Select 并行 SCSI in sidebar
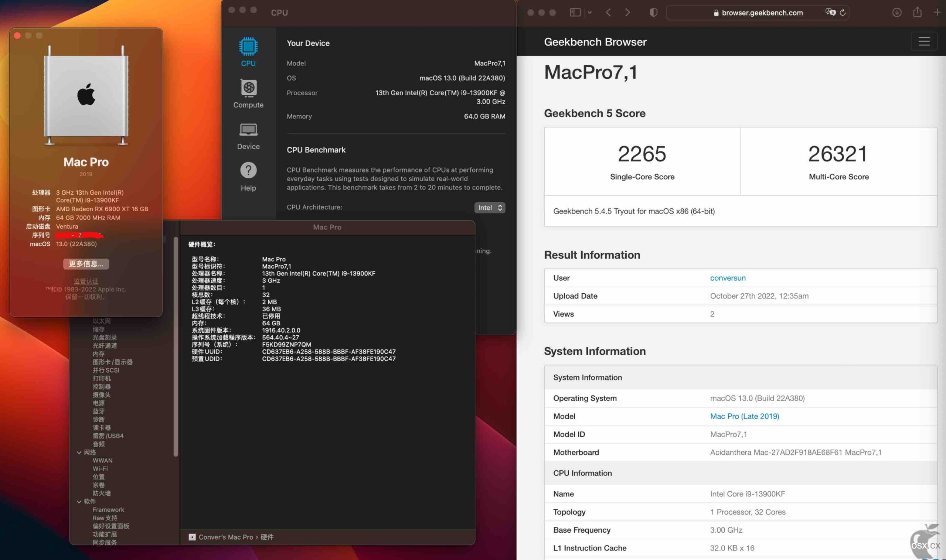Image resolution: width=946 pixels, height=560 pixels. point(106,370)
